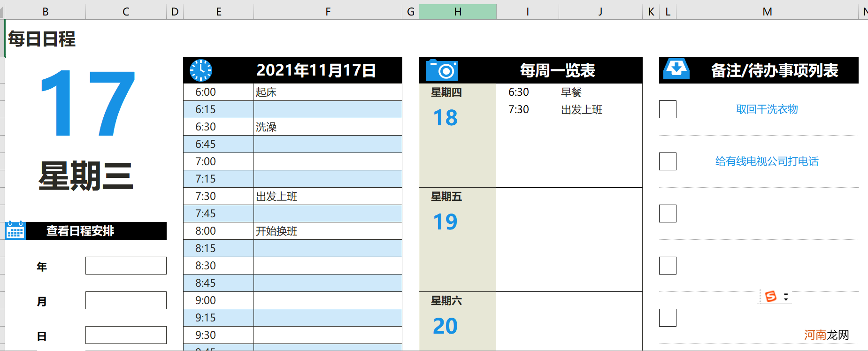Select the 9:30 time cell
The width and height of the screenshot is (868, 351).
[x=219, y=335]
